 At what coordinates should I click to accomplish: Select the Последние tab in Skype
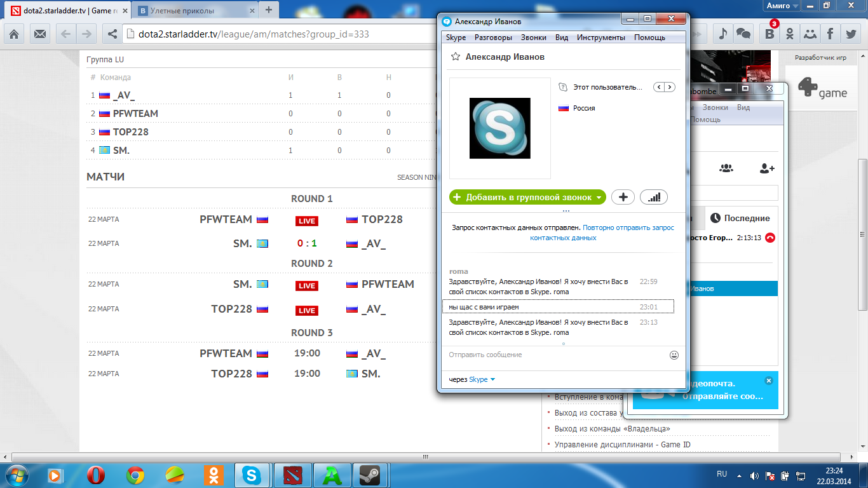click(x=740, y=218)
